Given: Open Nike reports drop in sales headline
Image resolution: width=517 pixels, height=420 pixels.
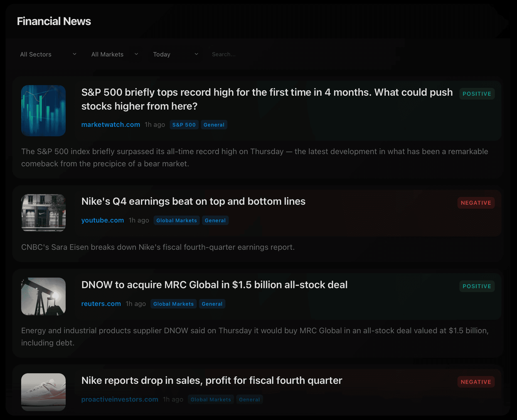Looking at the screenshot, I should click(x=212, y=380).
